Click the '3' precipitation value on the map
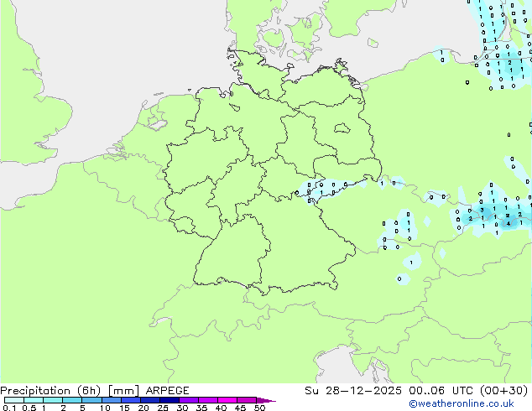Screen dimensions: 532x411 click(482, 211)
